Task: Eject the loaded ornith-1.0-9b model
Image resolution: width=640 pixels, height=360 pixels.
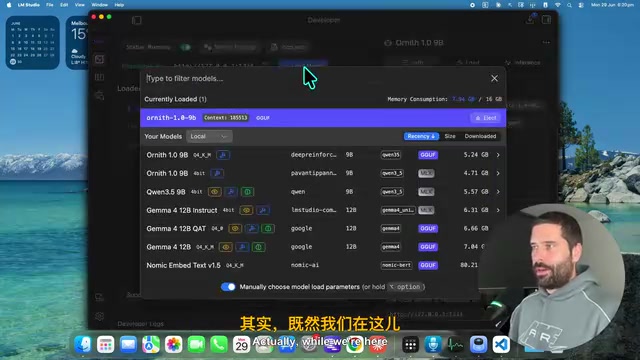Action: point(486,118)
